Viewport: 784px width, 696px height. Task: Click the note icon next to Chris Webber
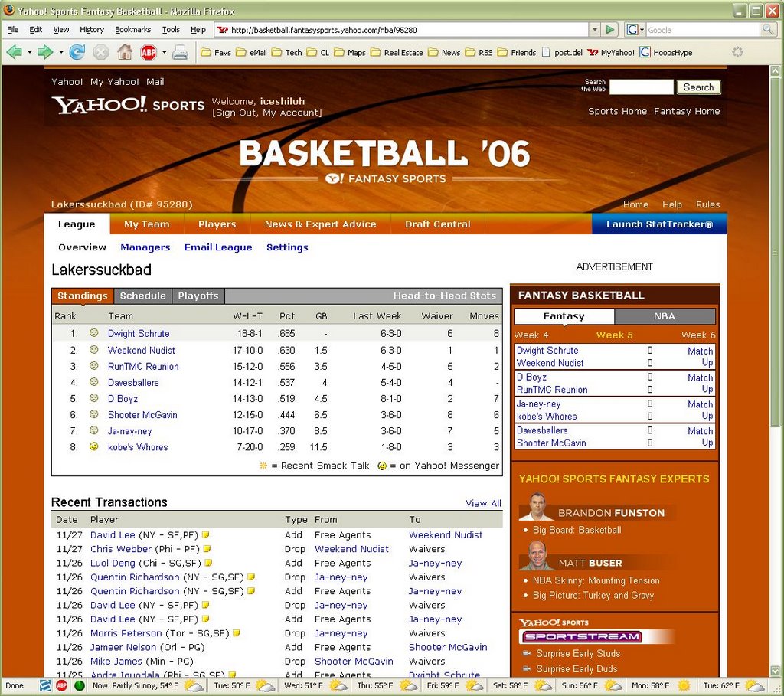pos(207,548)
